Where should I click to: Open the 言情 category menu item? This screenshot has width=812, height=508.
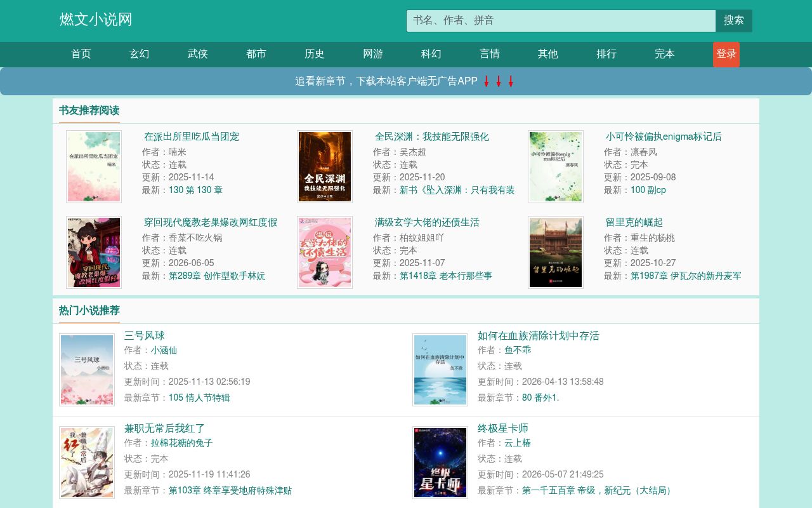[x=490, y=54]
